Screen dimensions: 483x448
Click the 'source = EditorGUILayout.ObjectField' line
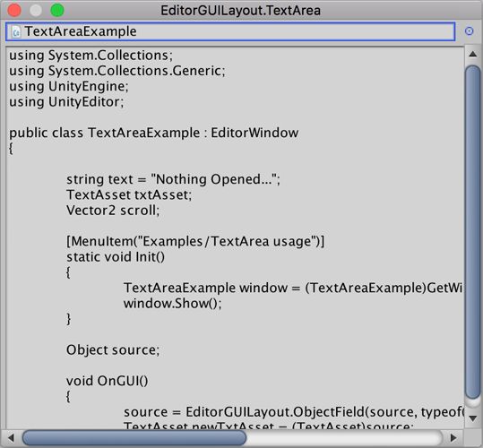point(294,412)
